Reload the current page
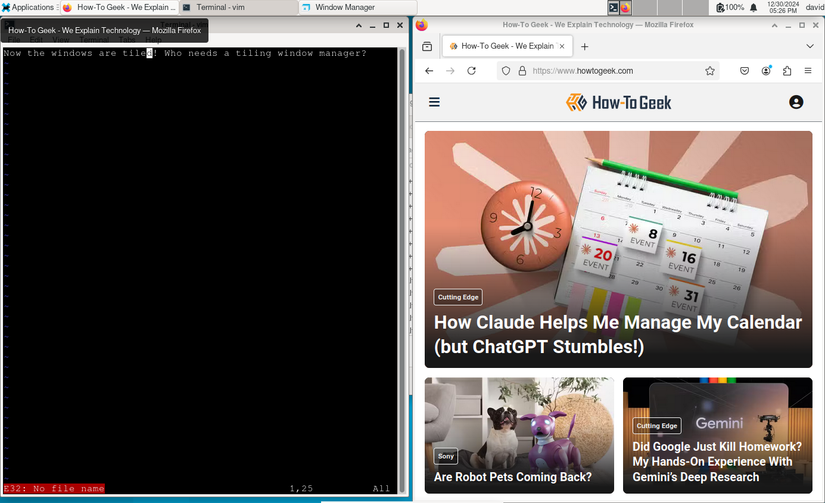 [x=471, y=71]
